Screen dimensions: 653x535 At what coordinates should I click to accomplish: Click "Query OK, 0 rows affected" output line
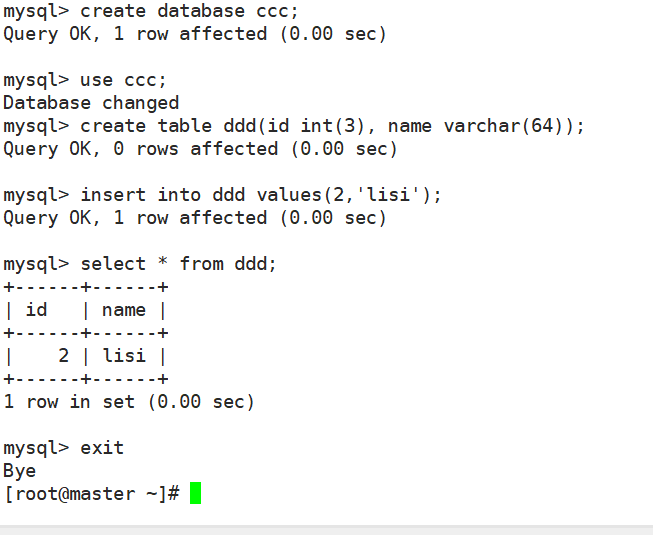pos(200,149)
